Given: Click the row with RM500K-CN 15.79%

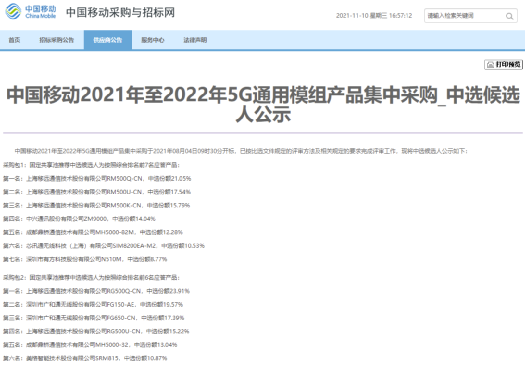Looking at the screenshot, I should click(97, 206).
